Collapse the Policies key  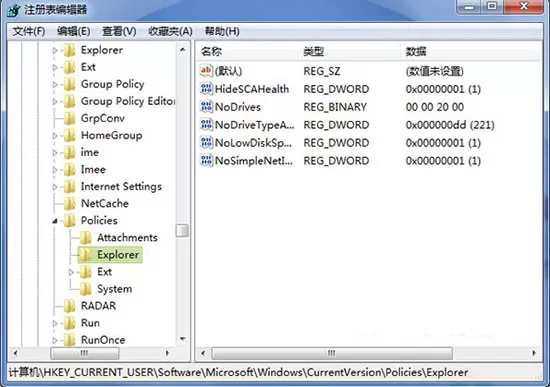click(55, 221)
